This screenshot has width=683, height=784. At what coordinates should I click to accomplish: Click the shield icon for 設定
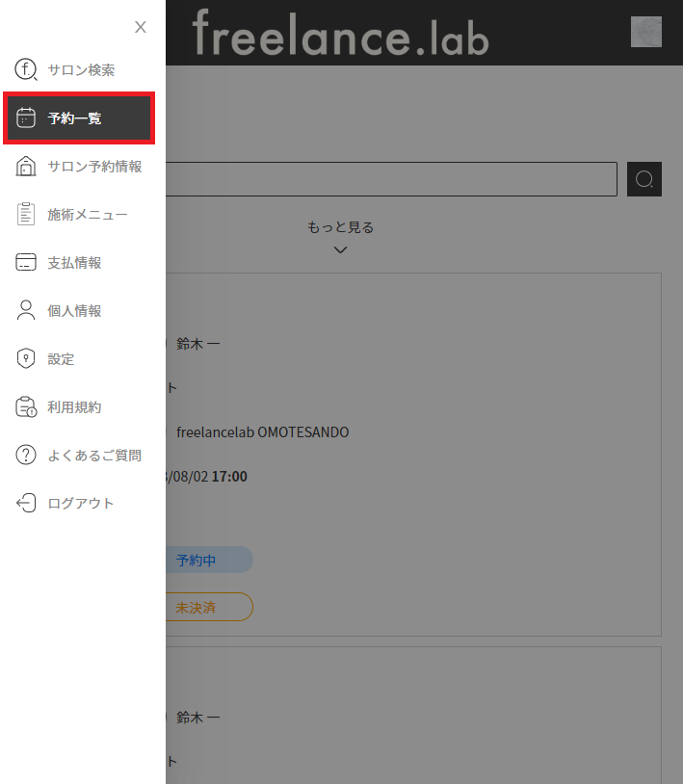tap(26, 359)
